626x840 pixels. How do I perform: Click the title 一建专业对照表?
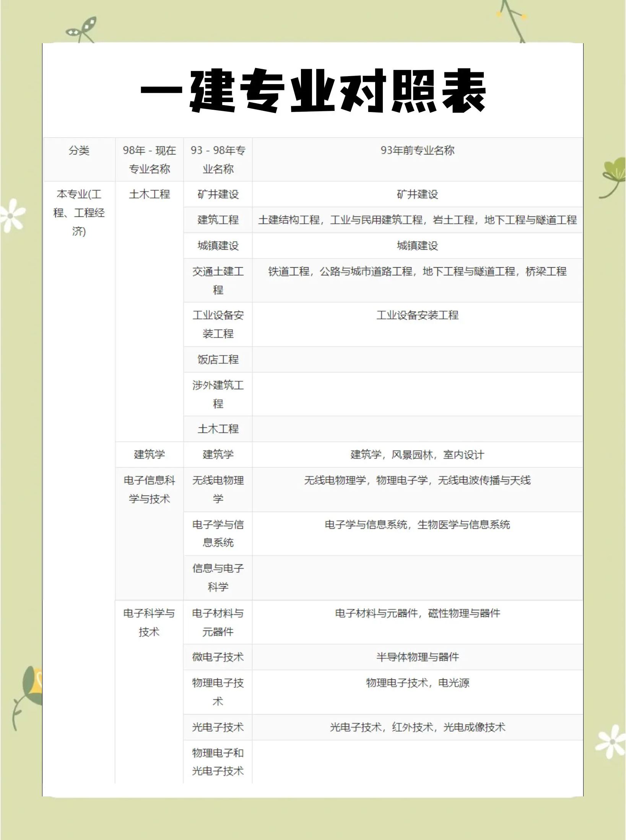pos(312,92)
